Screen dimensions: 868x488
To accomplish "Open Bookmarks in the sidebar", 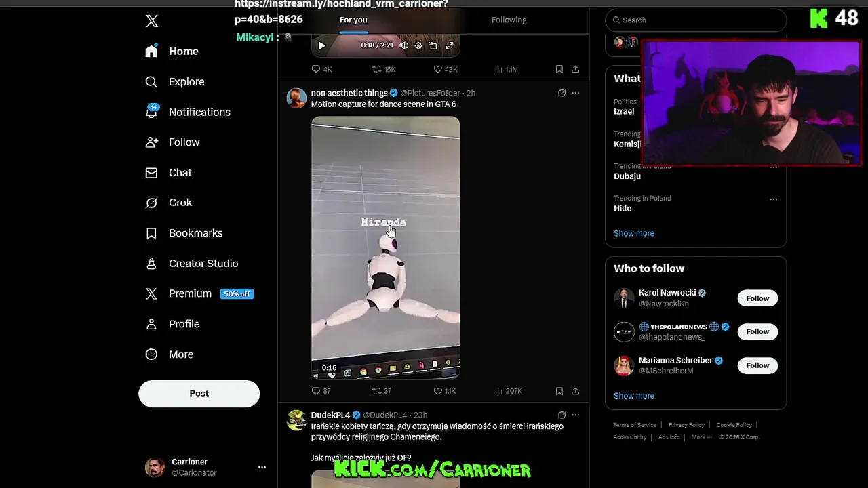I will [x=184, y=233].
